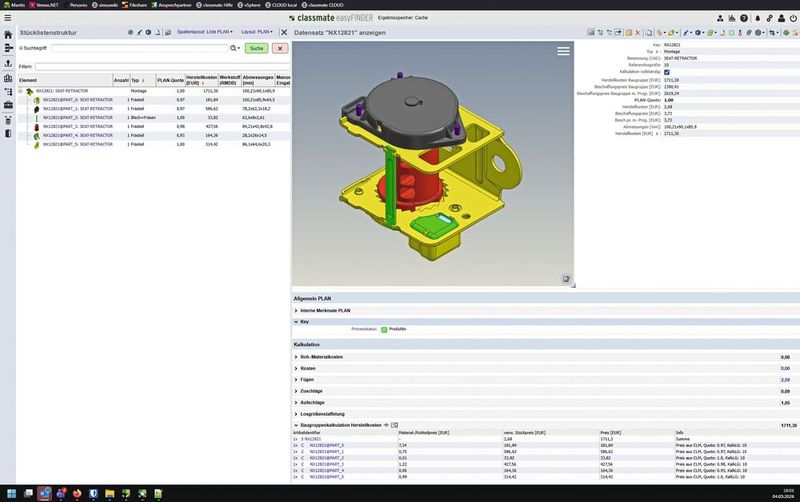
Task: Open the sidebar trash bin icon
Action: [8, 120]
